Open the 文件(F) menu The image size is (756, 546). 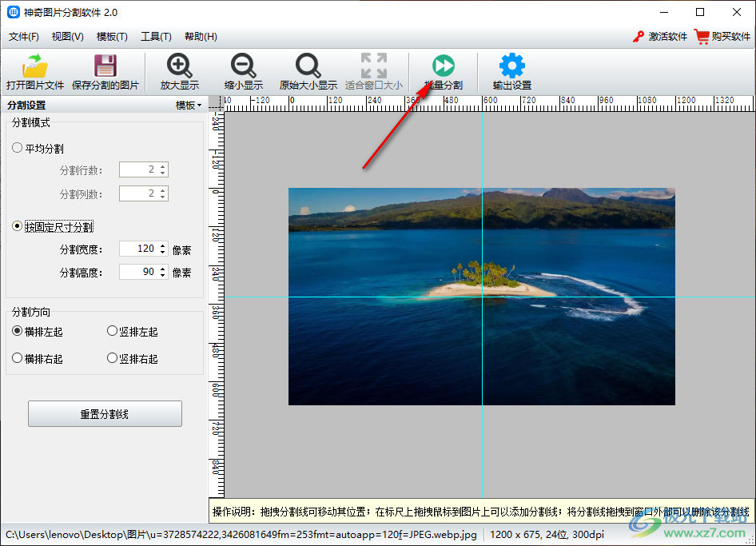click(24, 37)
